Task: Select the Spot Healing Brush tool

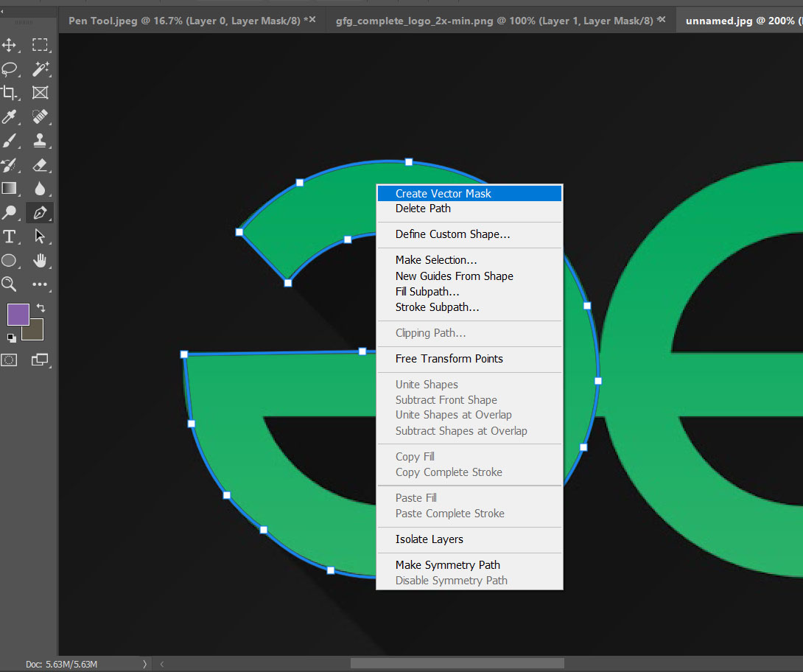Action: [x=40, y=116]
